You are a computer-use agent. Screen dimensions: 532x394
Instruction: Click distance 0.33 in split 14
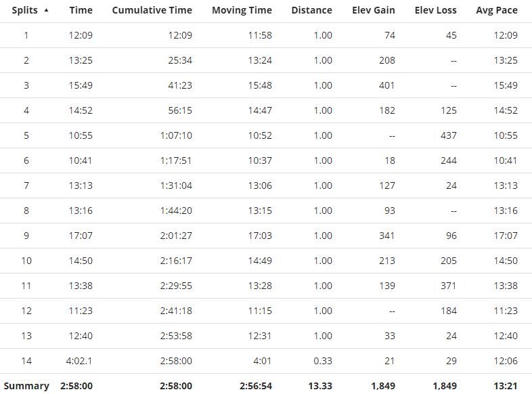point(323,361)
